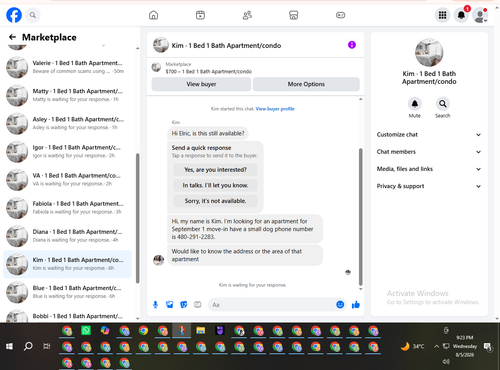Open Matty's apartment conversation
500x370 pixels.
[x=67, y=95]
